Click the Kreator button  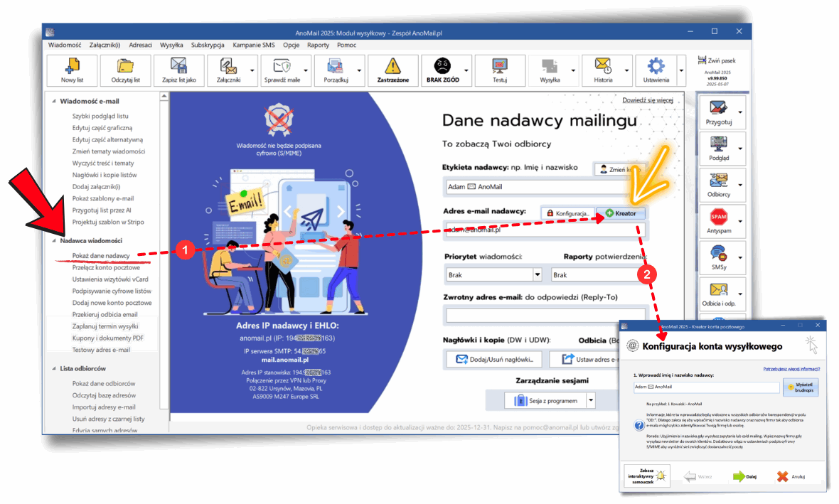pyautogui.click(x=621, y=213)
